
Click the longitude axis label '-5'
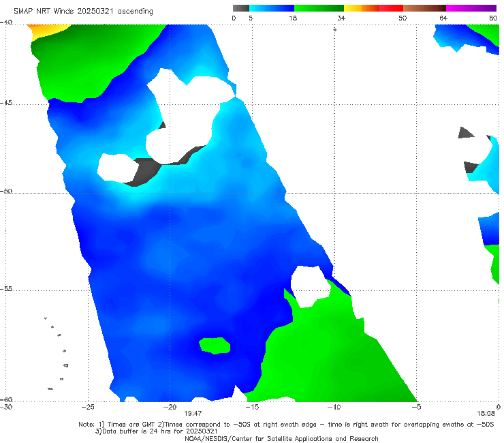[416, 407]
